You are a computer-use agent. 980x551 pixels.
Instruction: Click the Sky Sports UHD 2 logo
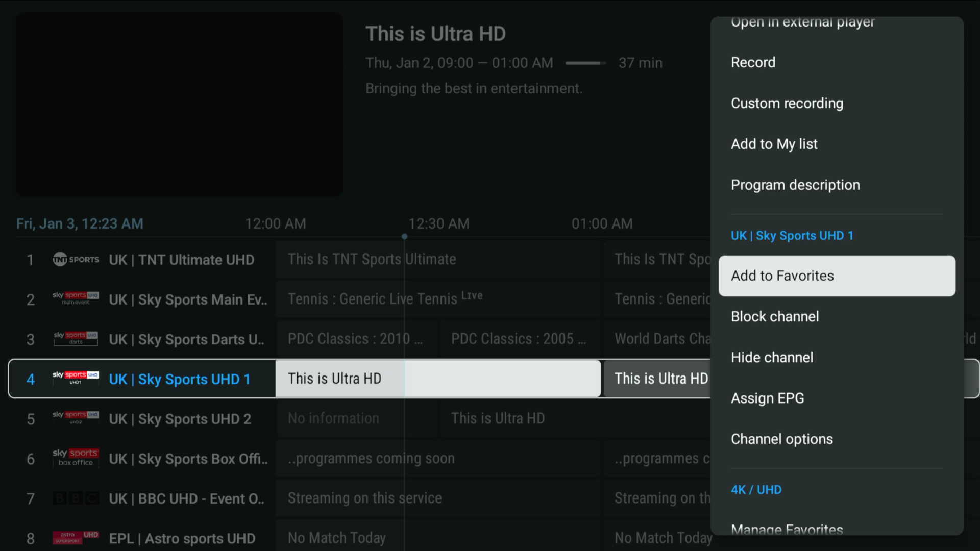pos(76,418)
